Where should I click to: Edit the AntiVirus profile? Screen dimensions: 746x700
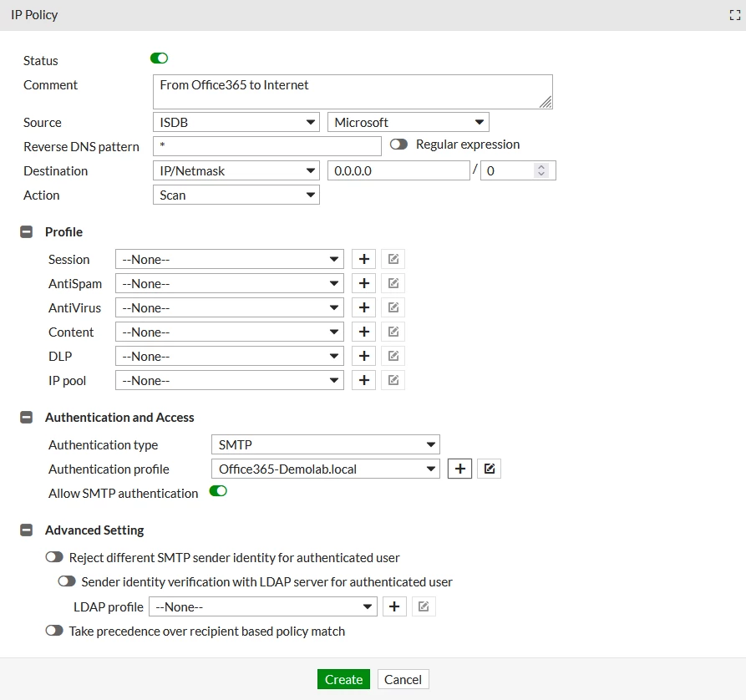[x=393, y=308]
